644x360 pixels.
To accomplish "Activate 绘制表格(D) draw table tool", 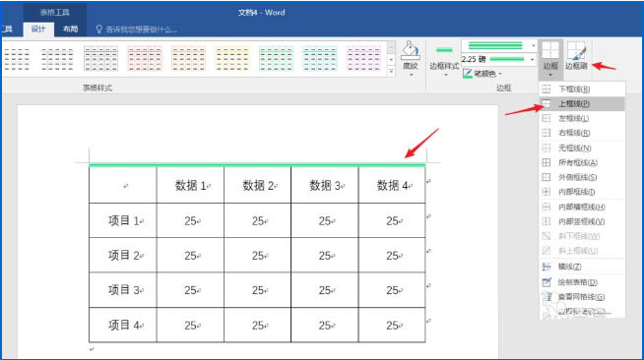I will click(x=582, y=282).
